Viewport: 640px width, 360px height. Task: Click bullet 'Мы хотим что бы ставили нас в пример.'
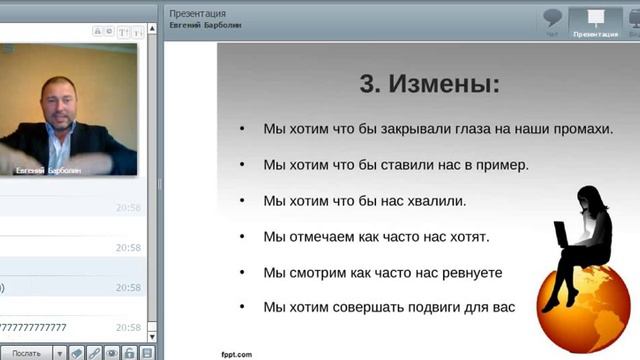tap(396, 165)
